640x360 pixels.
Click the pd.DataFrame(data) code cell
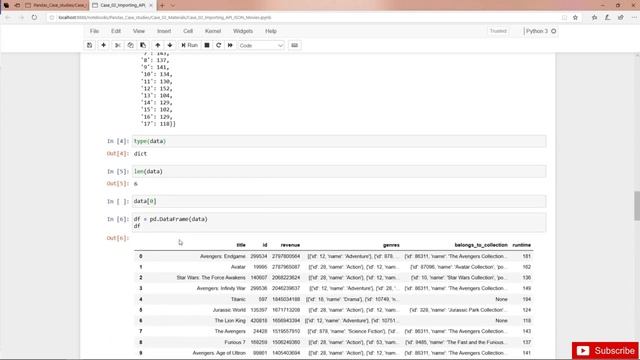click(339, 222)
